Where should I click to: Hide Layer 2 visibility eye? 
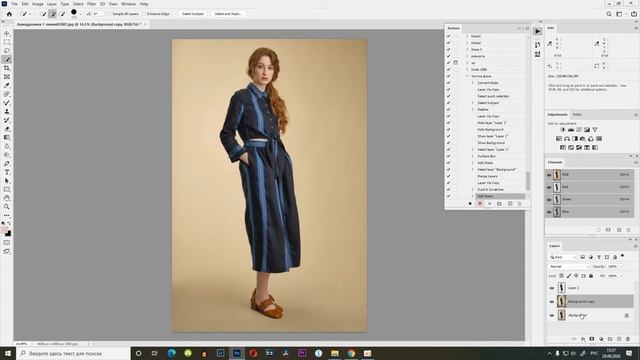[551, 288]
